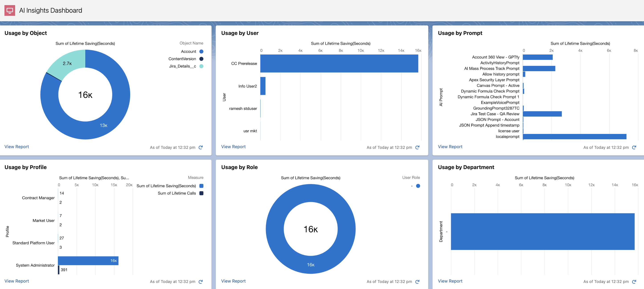Click the Jira_Details__c legend dot
The width and height of the screenshot is (644, 289).
[x=201, y=66]
